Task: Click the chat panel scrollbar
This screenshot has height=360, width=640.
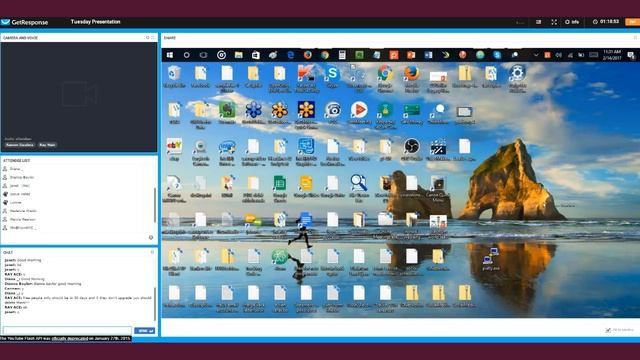Action: point(155,304)
